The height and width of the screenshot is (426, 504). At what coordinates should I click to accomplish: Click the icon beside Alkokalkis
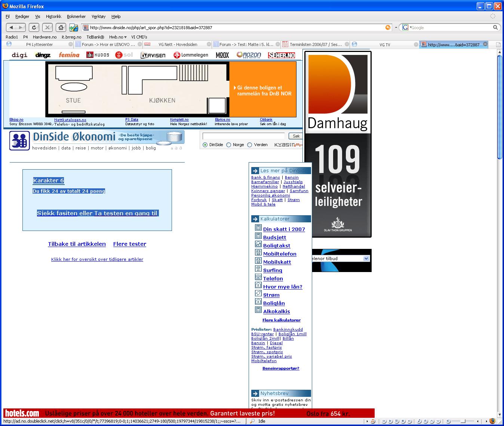[258, 310]
